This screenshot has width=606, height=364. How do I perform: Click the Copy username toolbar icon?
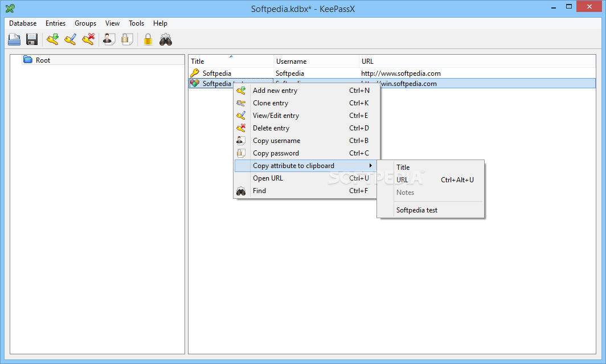coord(109,39)
